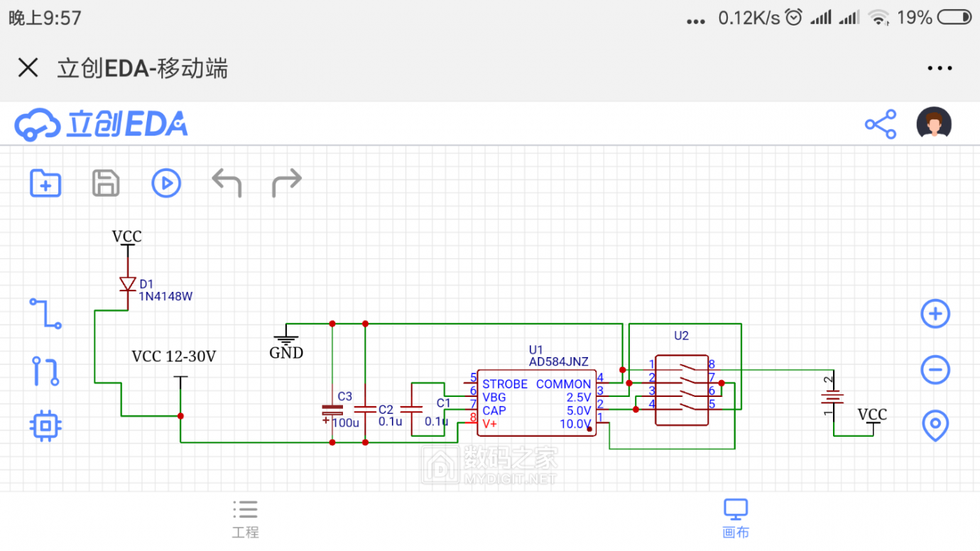Click the VCC power label above D1
The image size is (980, 551).
click(127, 236)
